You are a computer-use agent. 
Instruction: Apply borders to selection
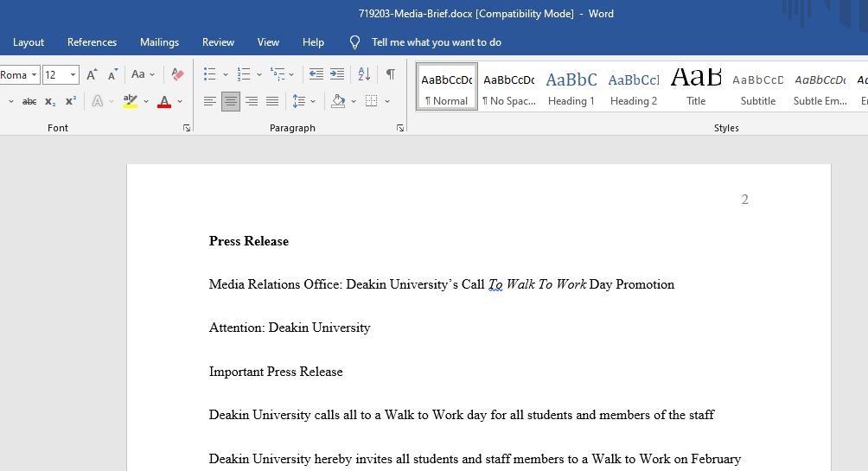pyautogui.click(x=372, y=101)
